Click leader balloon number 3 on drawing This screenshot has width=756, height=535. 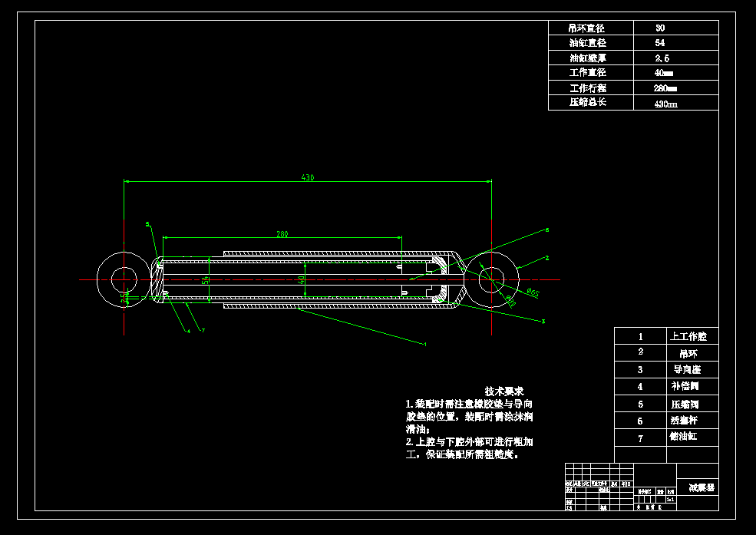(543, 321)
